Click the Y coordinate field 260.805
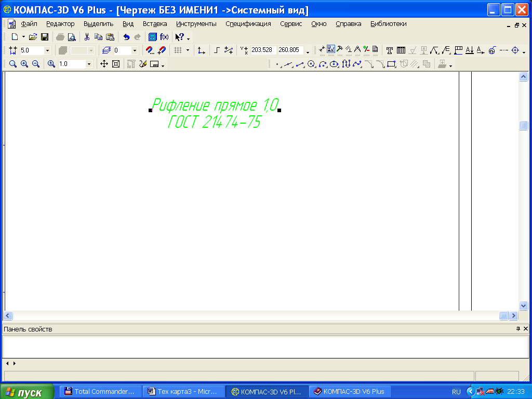This screenshot has width=532, height=399. (x=290, y=50)
